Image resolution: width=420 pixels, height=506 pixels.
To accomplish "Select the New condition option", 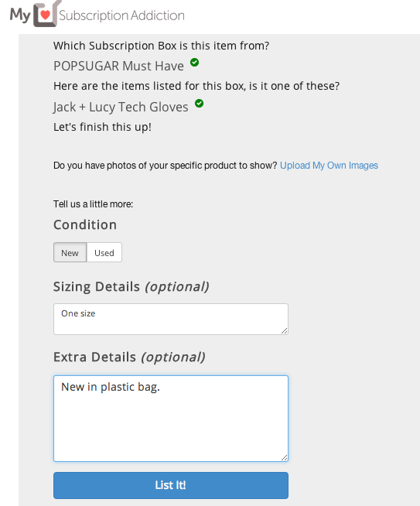I will coord(70,252).
